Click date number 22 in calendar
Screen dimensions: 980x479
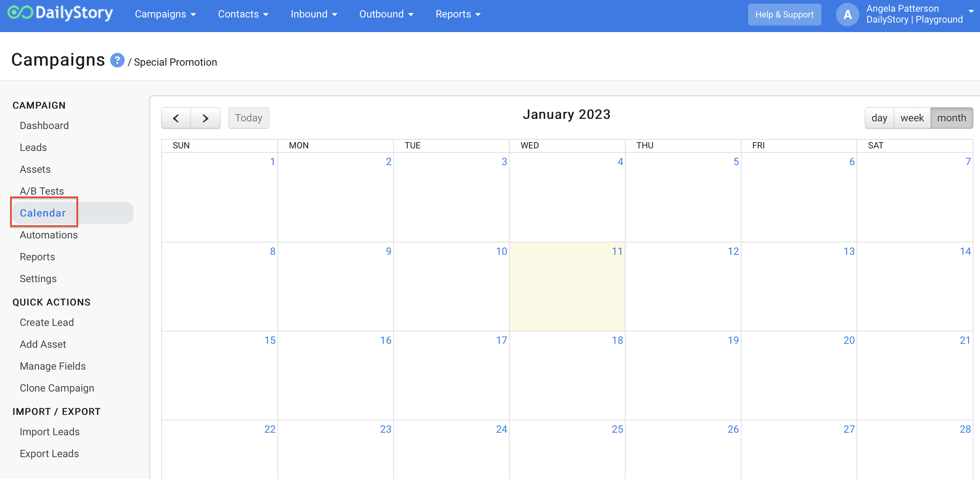click(270, 429)
